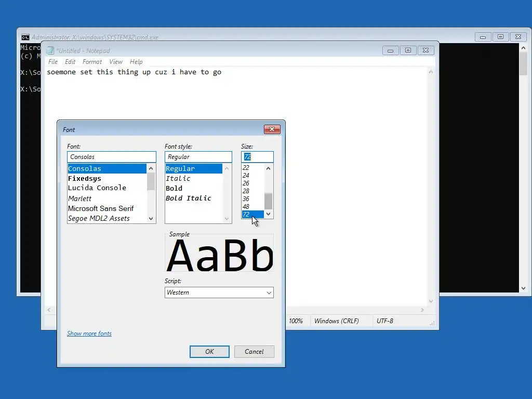The width and height of the screenshot is (532, 399).
Task: Select Segoe MDL2 Assets in the font list
Action: [x=107, y=219]
